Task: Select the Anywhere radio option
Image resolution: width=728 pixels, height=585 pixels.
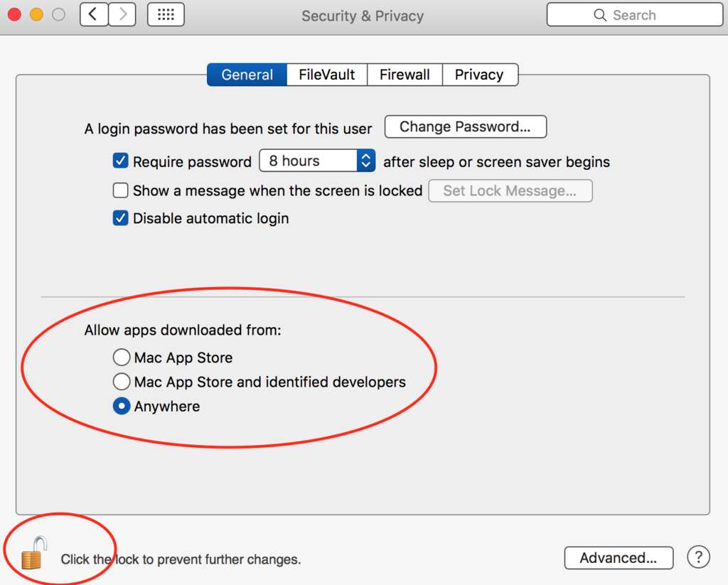Action: click(122, 407)
